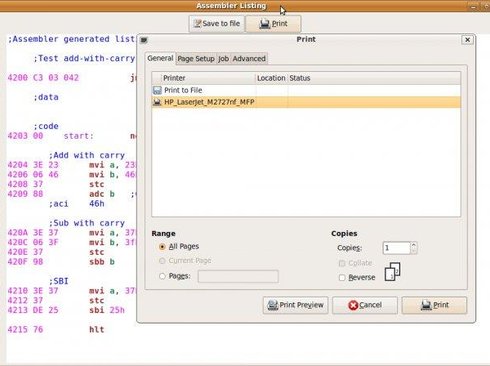Click the ';SBI' comment in listing
Screen dimensions: 490x366
(x=59, y=281)
